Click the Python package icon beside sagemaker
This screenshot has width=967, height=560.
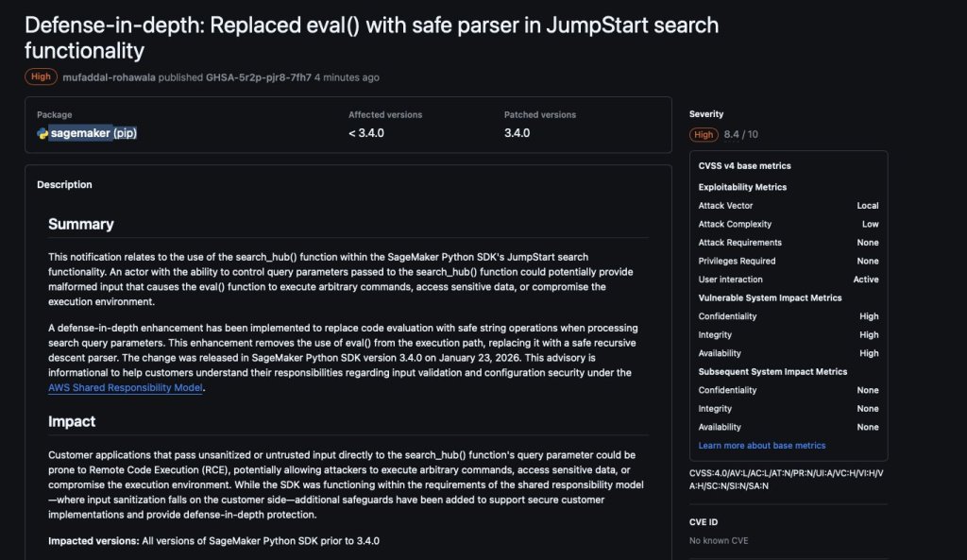[x=42, y=133]
